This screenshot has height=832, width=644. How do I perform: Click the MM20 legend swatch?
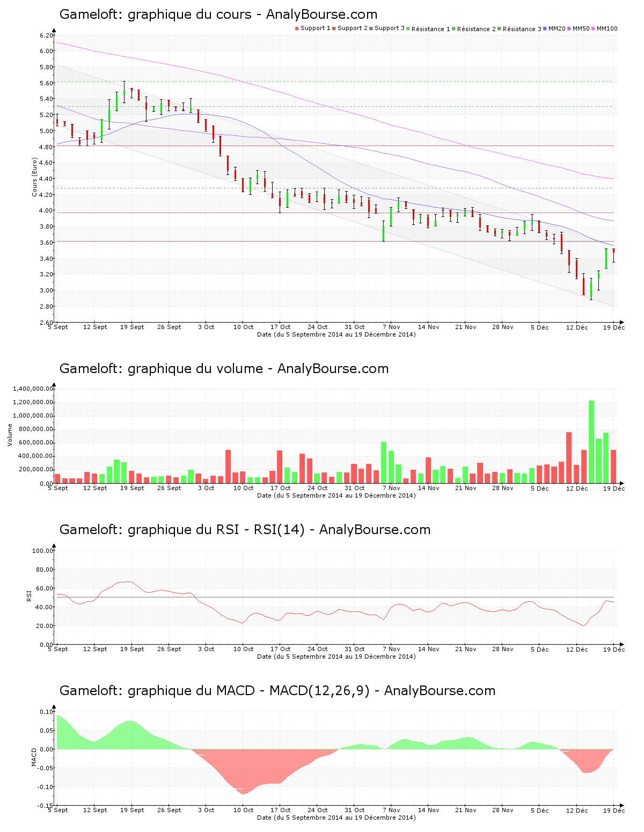tap(545, 28)
